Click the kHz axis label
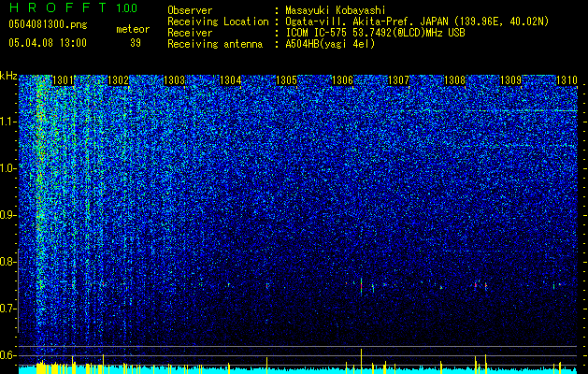This screenshot has height=374, width=588. coord(8,76)
